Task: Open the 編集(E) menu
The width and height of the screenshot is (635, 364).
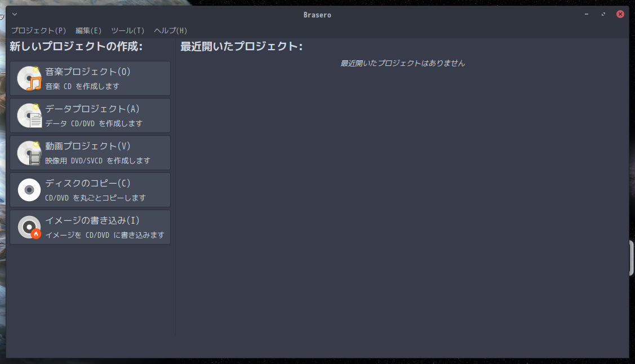Action: point(88,30)
